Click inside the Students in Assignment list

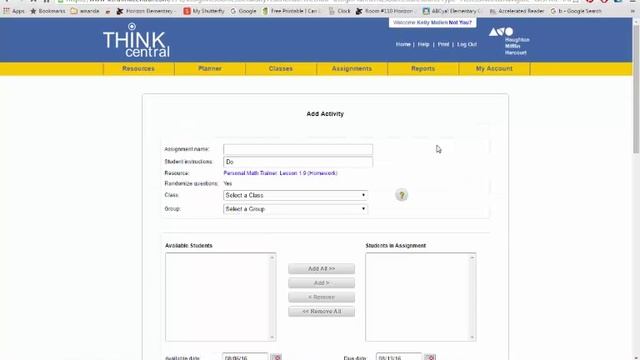coord(417,297)
